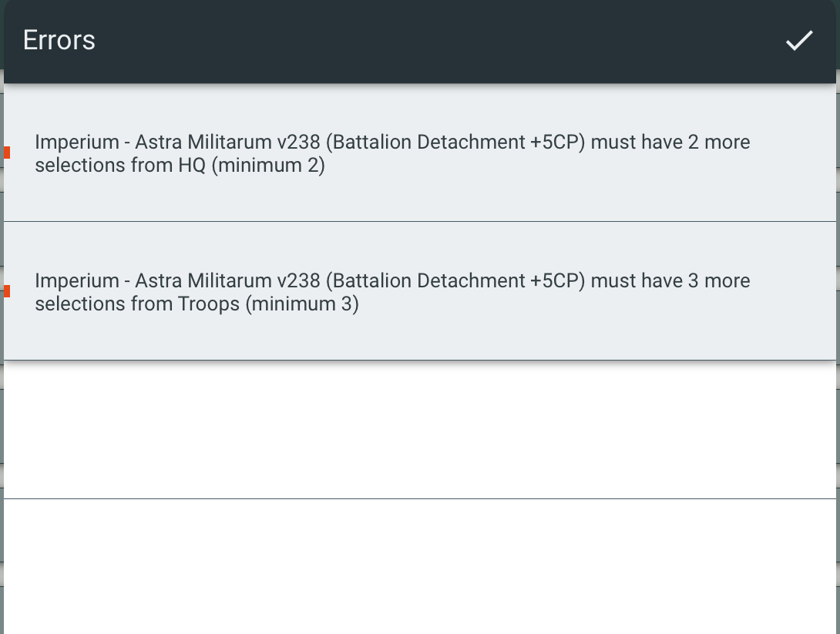Click the orange marker beside Troops error

tap(7, 291)
